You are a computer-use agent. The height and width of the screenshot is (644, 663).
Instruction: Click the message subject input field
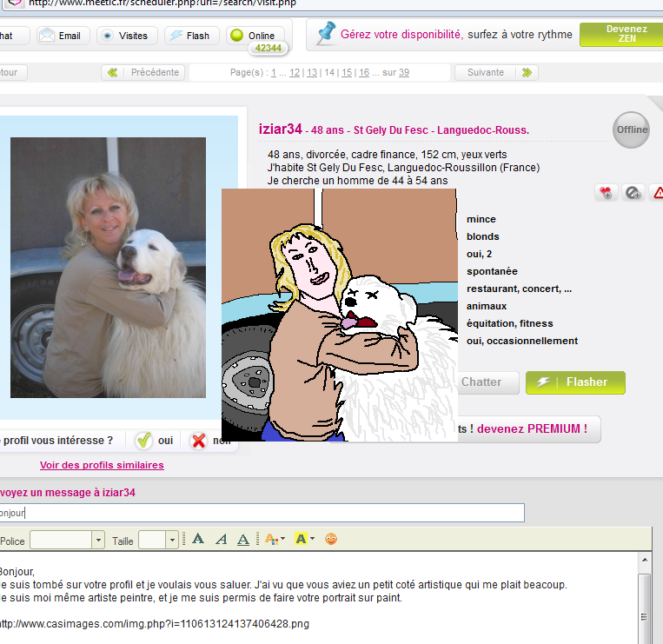click(x=261, y=513)
